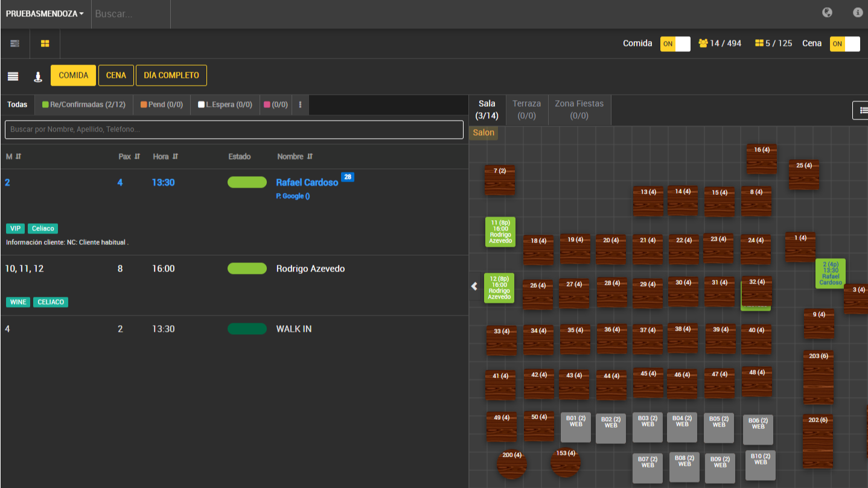Click the globe language icon
Image resolution: width=868 pixels, height=488 pixels.
[827, 13]
